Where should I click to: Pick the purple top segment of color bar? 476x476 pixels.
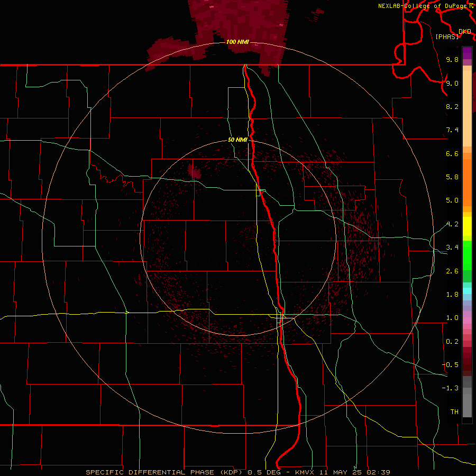pos(467,53)
